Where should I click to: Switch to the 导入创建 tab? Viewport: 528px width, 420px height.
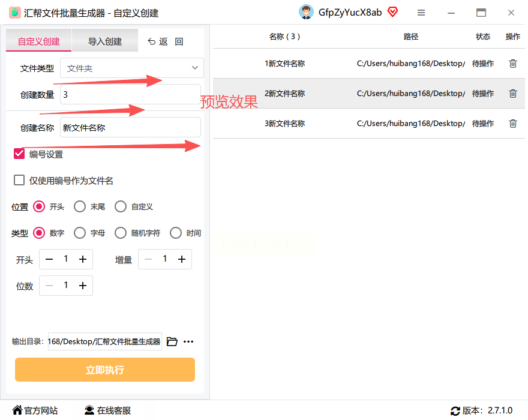pos(105,41)
